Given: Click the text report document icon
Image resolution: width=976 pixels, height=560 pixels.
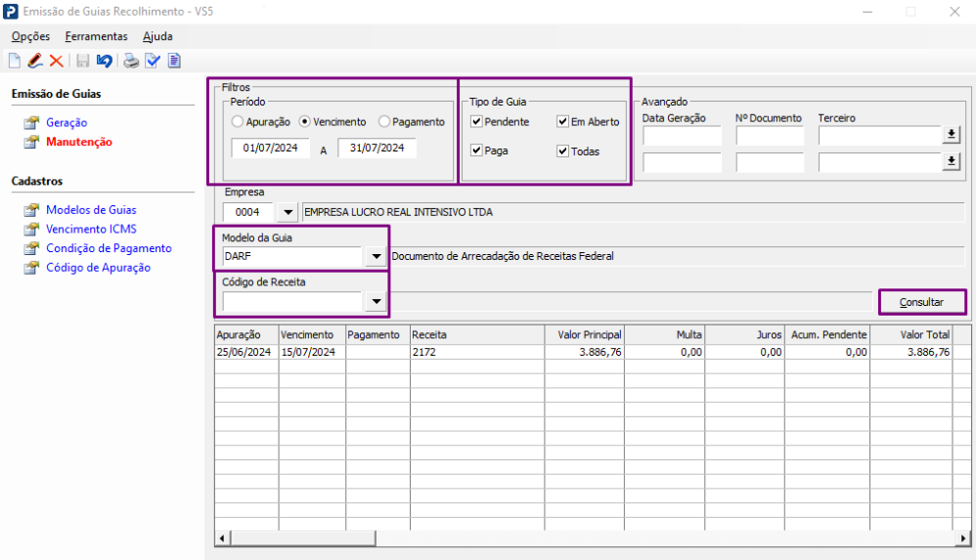Looking at the screenshot, I should point(174,61).
